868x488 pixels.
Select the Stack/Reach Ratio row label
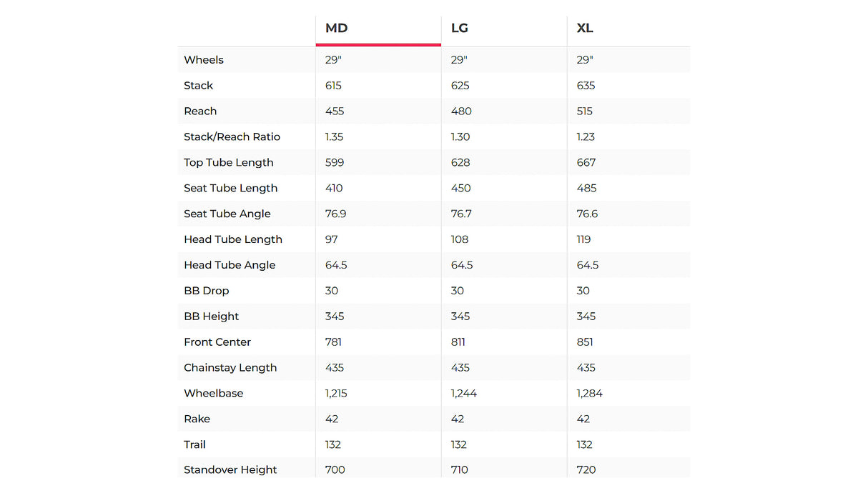click(x=232, y=137)
